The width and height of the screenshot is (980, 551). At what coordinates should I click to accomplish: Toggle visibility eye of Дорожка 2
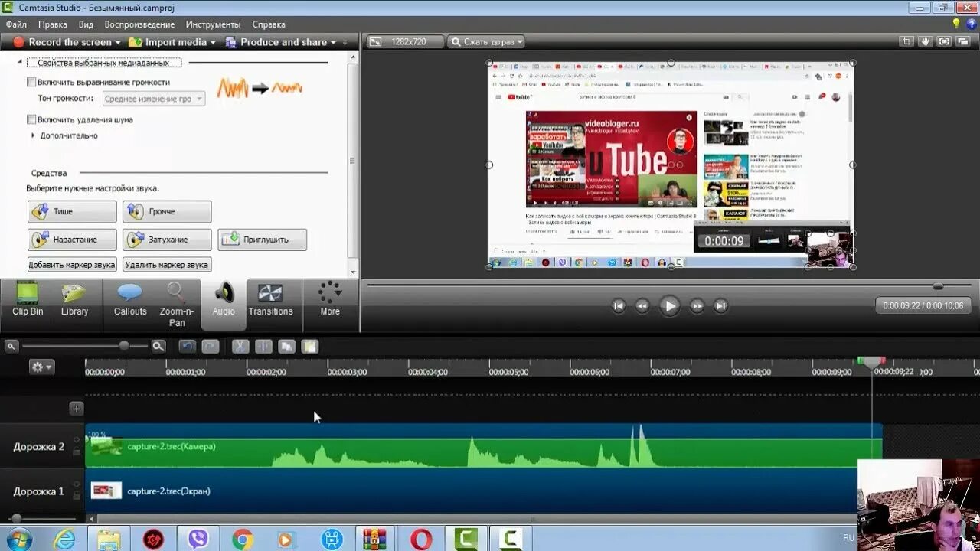tap(76, 440)
